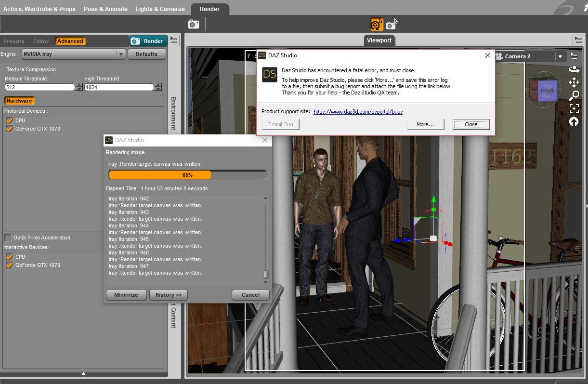Image resolution: width=588 pixels, height=384 pixels.
Task: Click the orbit camera control icon
Action: click(x=574, y=69)
